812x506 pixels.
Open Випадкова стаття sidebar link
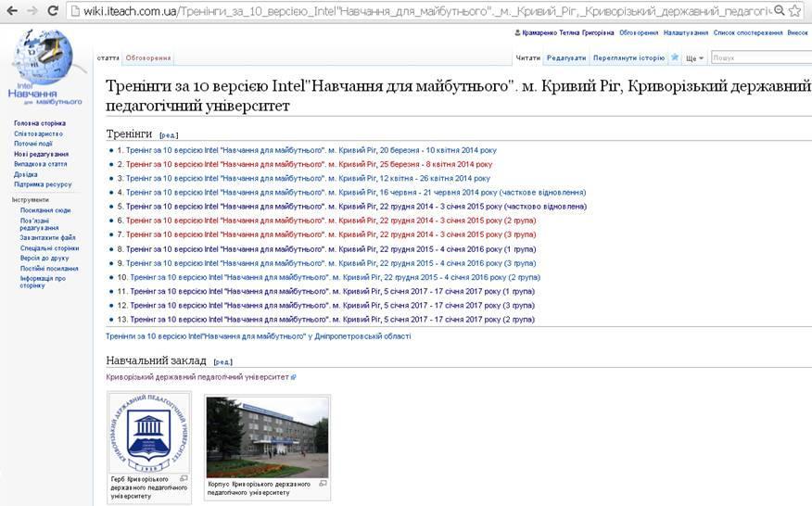[41, 164]
